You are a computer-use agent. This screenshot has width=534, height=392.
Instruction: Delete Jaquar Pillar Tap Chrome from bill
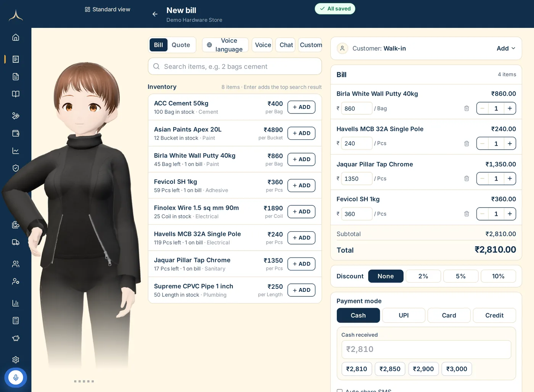pos(466,179)
